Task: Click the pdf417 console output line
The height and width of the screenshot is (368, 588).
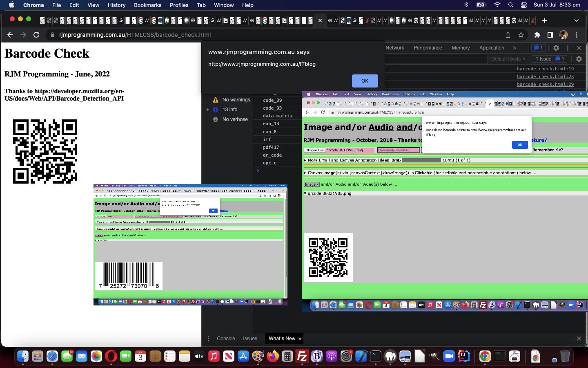Action: pos(271,147)
